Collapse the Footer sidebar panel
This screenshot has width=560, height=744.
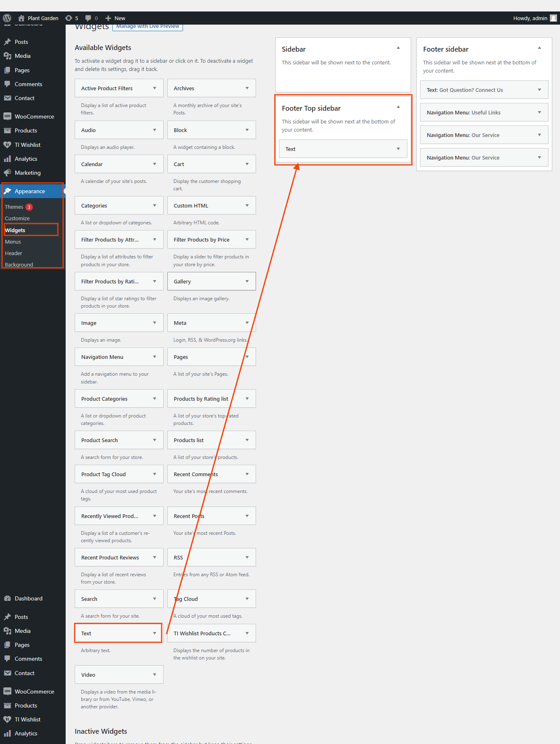point(539,48)
